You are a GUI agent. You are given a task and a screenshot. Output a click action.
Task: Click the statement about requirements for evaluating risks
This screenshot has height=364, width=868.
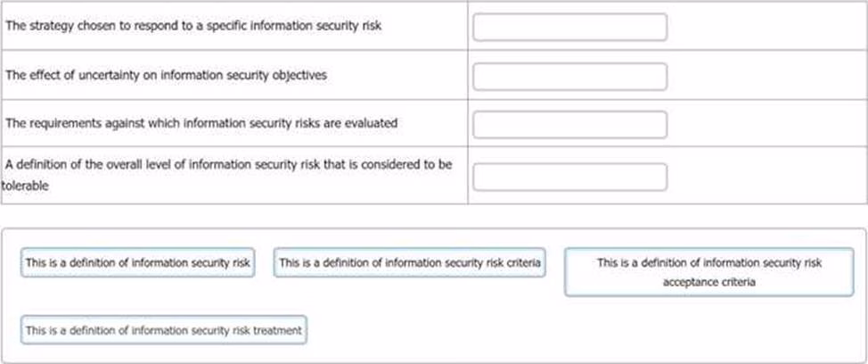click(x=201, y=123)
